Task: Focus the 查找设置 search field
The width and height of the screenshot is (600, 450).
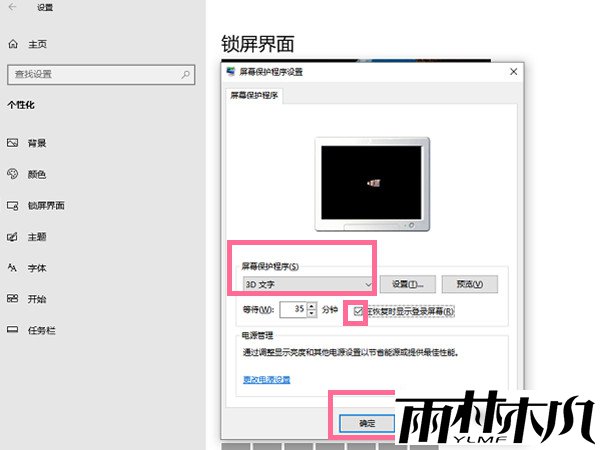Action: click(101, 74)
